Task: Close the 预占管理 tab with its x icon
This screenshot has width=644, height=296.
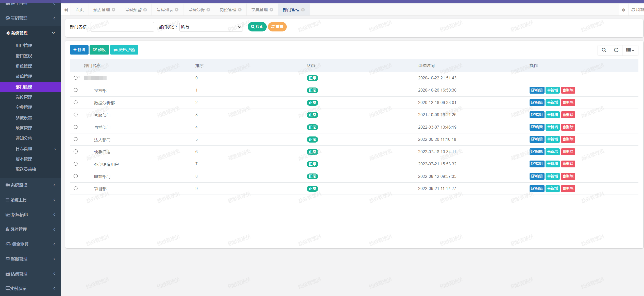Action: coord(114,10)
